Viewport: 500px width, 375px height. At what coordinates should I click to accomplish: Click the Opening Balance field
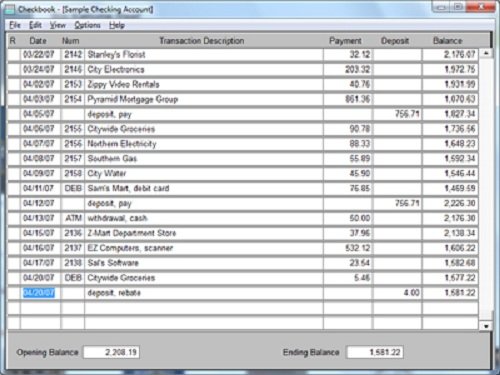pos(111,352)
